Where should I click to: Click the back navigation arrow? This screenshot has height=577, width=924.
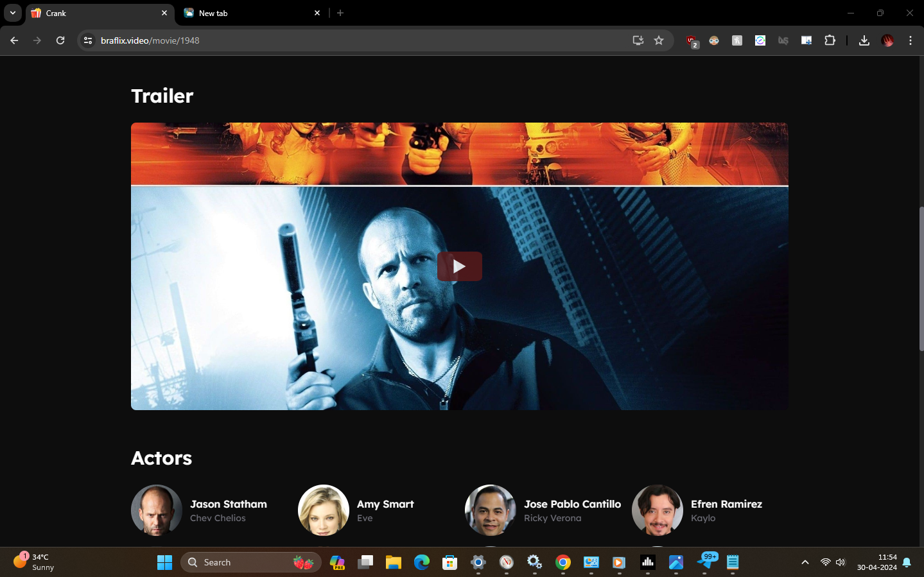pos(14,40)
